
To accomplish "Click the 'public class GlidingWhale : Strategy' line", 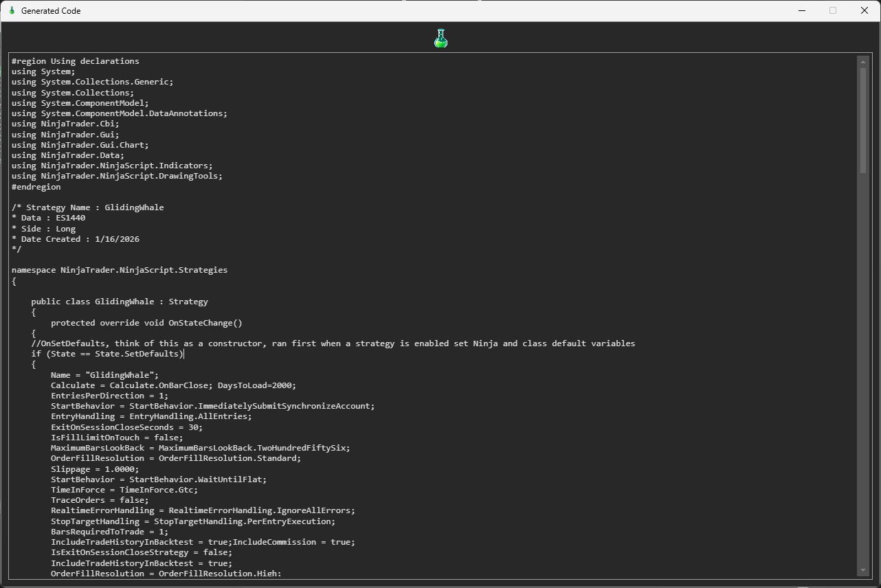I will point(120,302).
